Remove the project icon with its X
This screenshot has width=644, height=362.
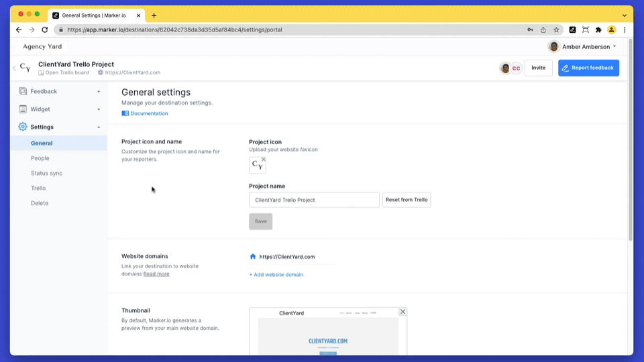264,160
